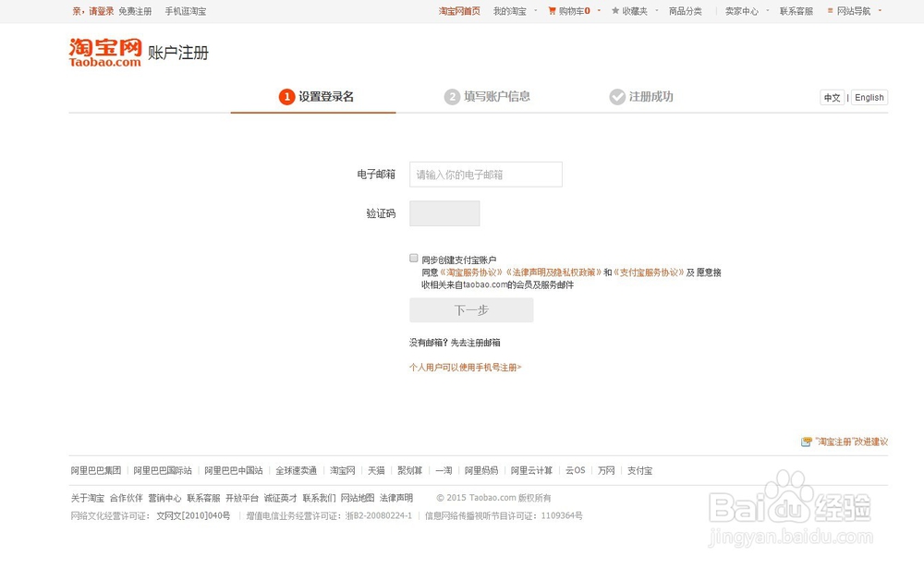Open 联系我们 footer link
The width and height of the screenshot is (924, 568).
tap(320, 498)
